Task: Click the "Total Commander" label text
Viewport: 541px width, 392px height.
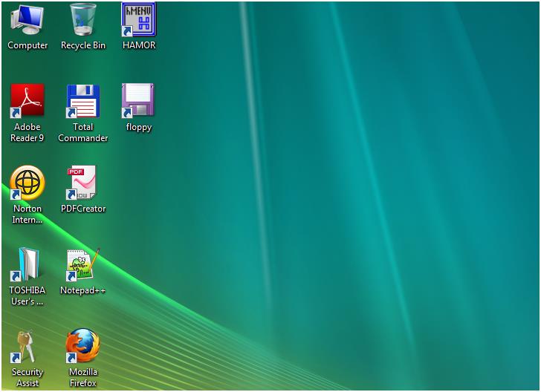Action: coord(83,132)
